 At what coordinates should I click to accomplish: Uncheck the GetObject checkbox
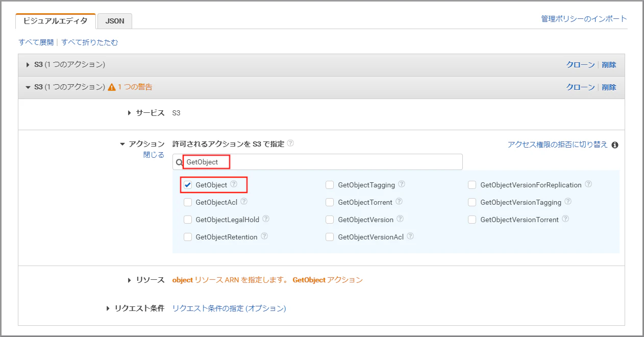188,185
